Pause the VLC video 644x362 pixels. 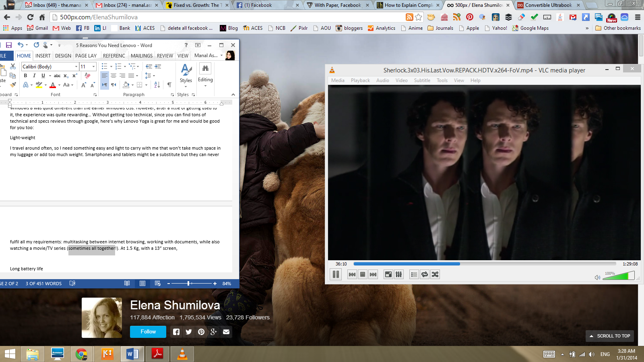[336, 274]
